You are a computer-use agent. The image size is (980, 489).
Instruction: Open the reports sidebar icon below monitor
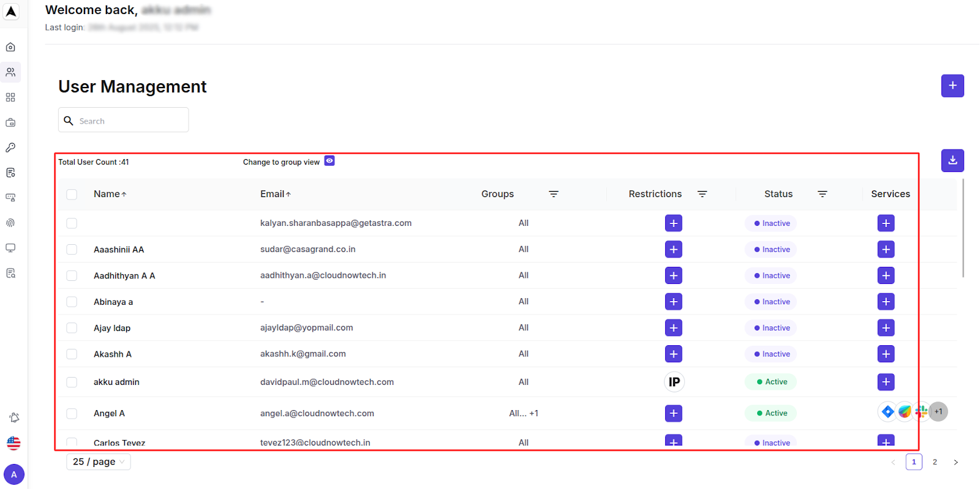click(x=10, y=273)
